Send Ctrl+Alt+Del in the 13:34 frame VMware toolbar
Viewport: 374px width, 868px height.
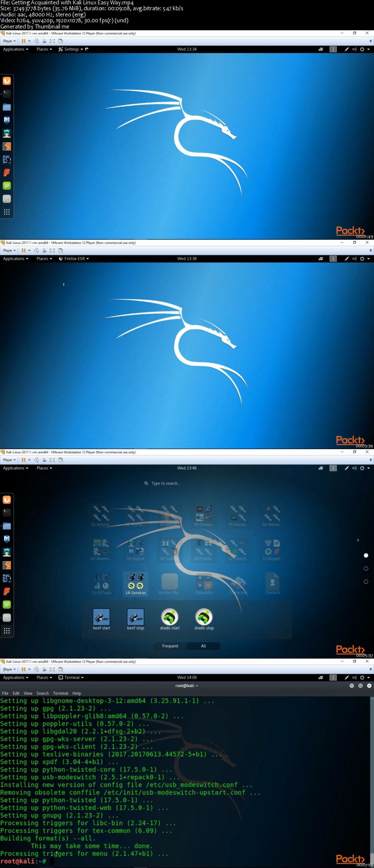point(36,41)
